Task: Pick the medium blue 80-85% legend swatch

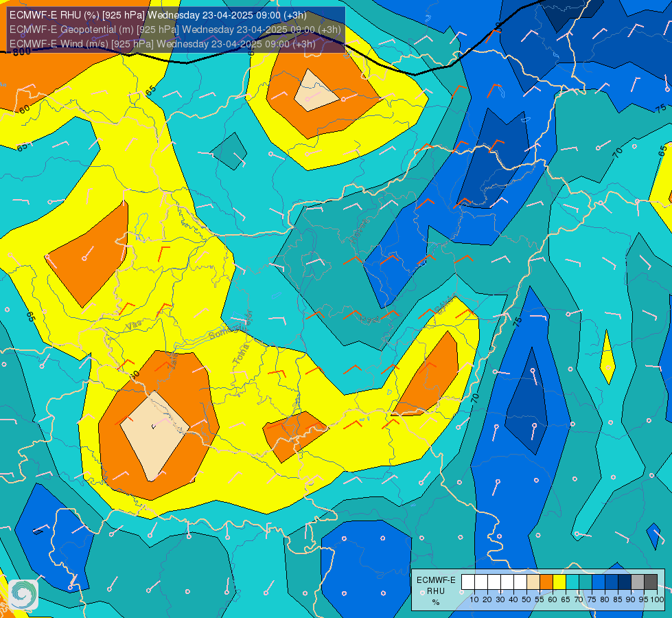Action: [x=612, y=582]
